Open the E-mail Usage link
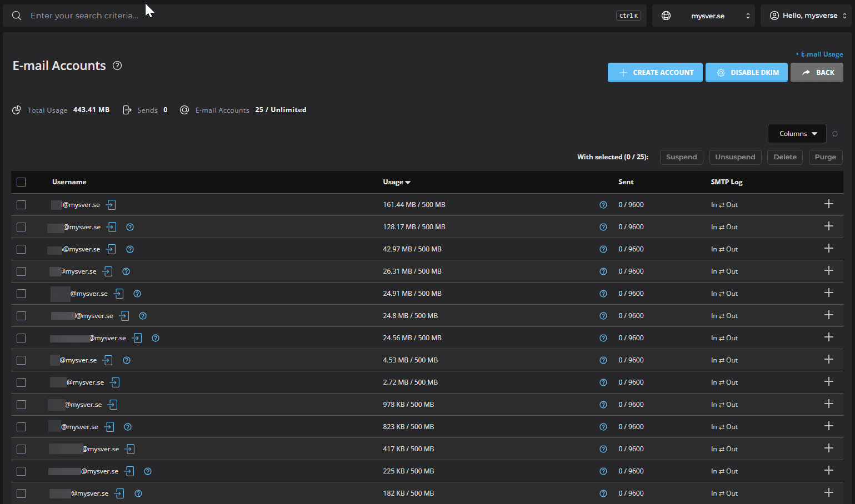Image resolution: width=855 pixels, height=504 pixels. click(822, 54)
